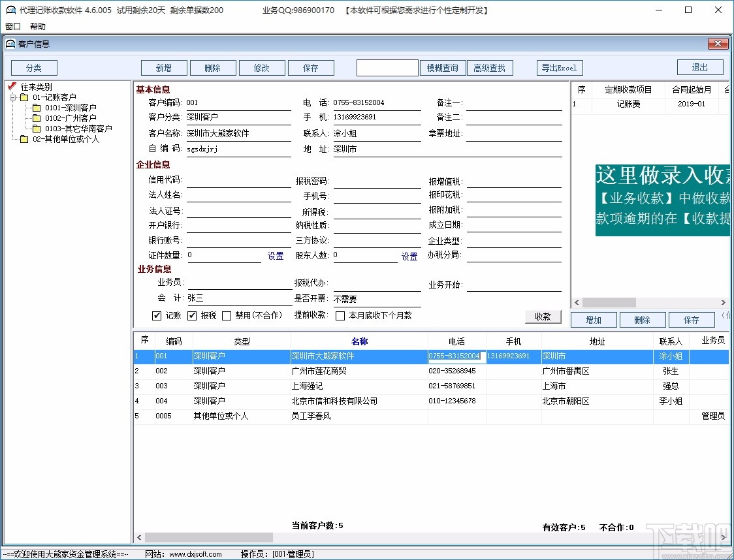The height and width of the screenshot is (560, 734).
Task: Uncheck the 报税 checkbox
Action: coord(192,315)
